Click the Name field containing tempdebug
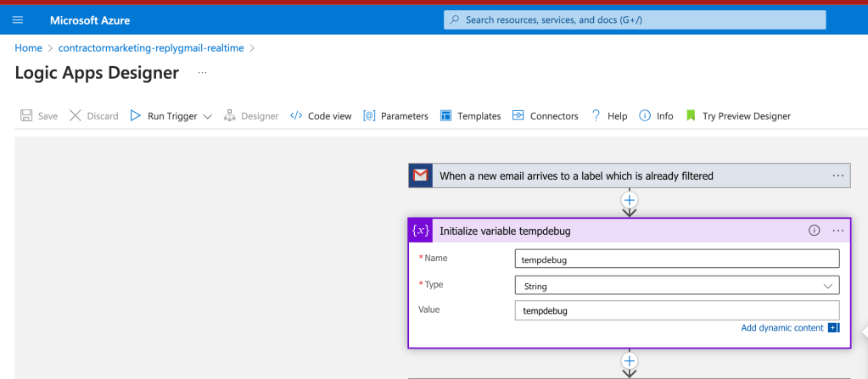 pyautogui.click(x=677, y=259)
